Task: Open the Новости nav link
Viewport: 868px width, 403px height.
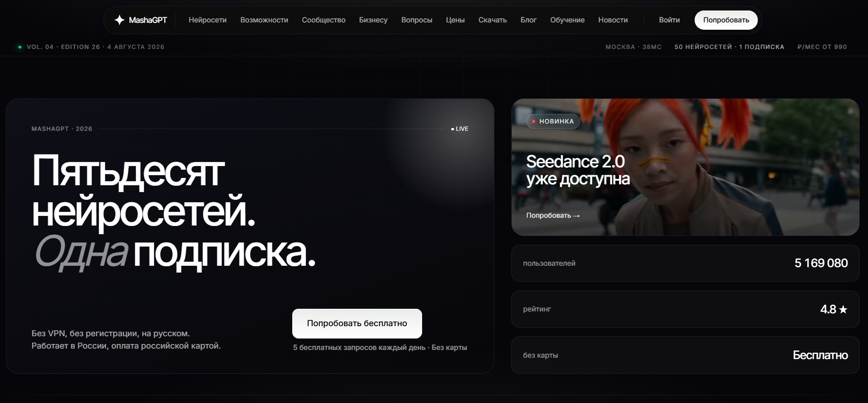Action: coord(613,20)
